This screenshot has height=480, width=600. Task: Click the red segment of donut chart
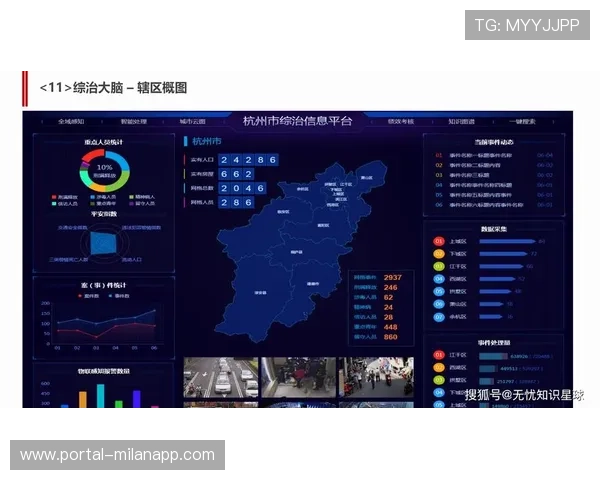[93, 155]
